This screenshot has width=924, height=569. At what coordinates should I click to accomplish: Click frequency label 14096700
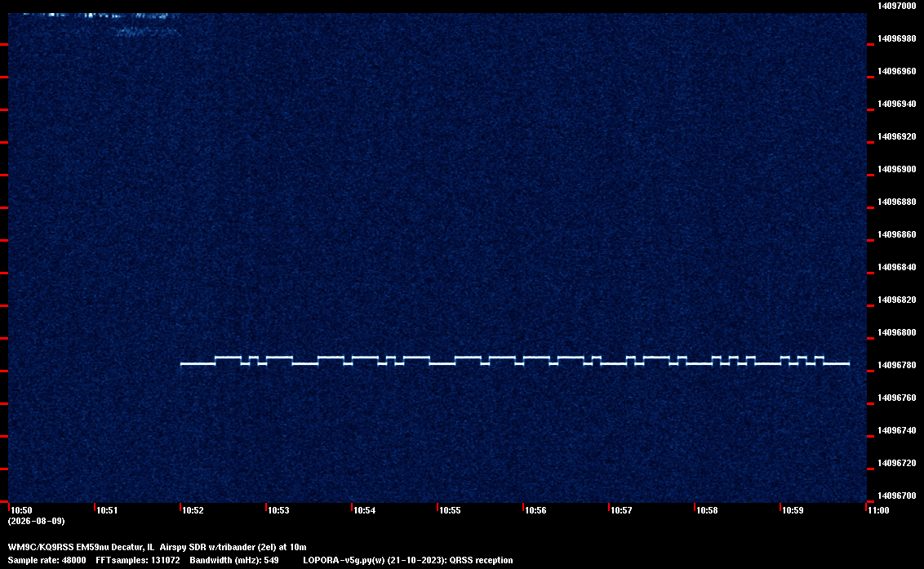(x=897, y=496)
